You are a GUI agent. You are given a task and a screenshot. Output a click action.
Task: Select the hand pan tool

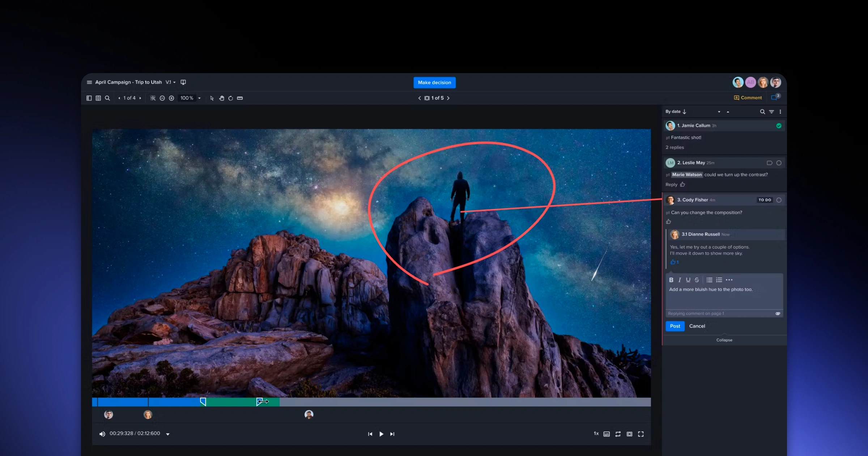click(221, 98)
